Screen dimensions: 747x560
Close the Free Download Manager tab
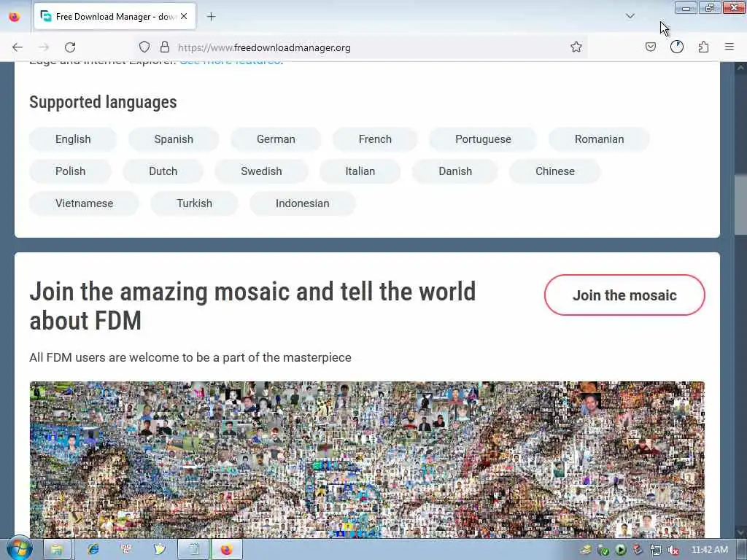tap(184, 16)
